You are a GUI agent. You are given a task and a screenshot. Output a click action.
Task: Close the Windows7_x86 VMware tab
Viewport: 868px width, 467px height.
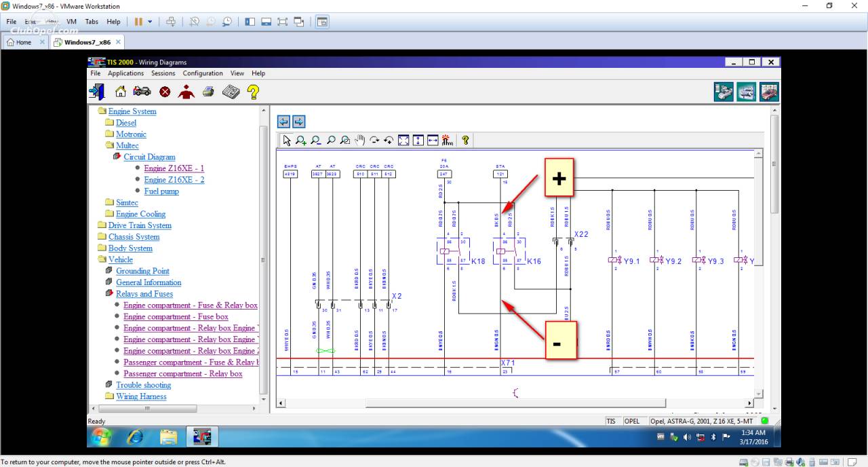point(118,42)
